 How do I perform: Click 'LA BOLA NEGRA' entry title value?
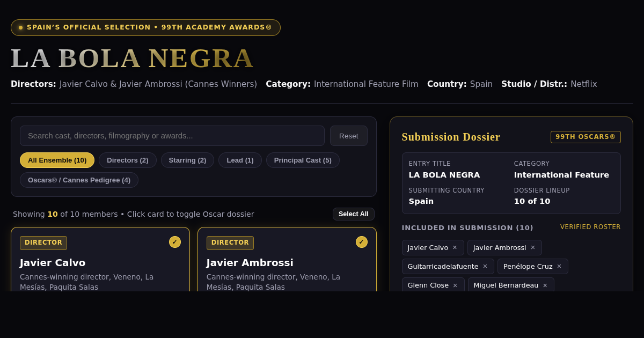point(444,175)
